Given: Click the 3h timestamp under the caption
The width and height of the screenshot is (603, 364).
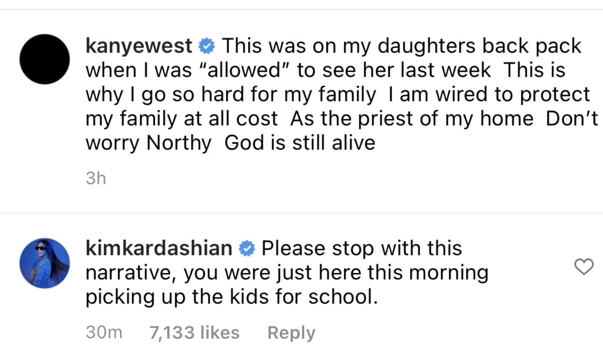Looking at the screenshot, I should (x=95, y=178).
